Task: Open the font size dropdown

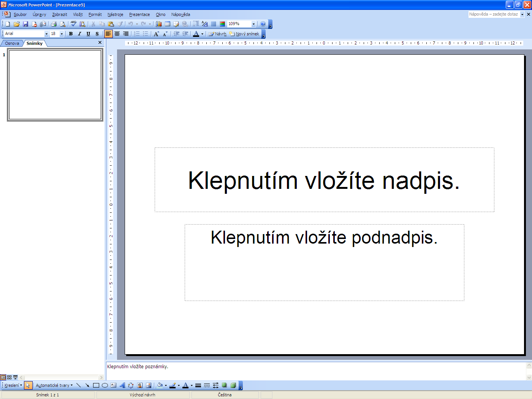Action: (x=62, y=34)
